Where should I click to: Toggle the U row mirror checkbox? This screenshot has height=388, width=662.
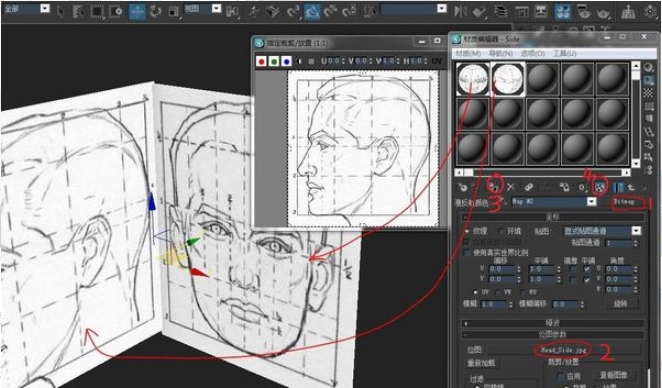click(573, 269)
